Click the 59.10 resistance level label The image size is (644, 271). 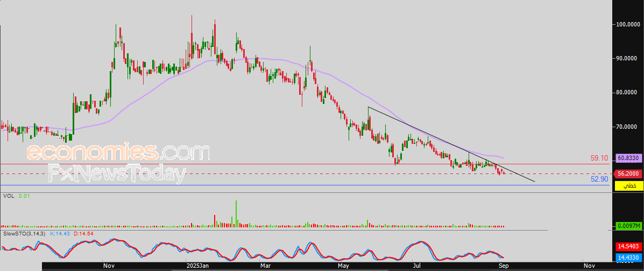tap(599, 158)
